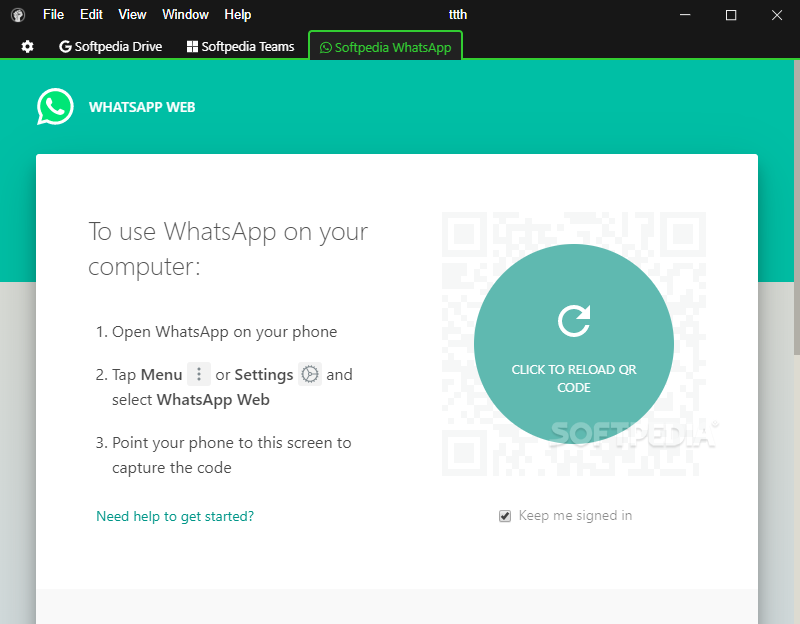Open the Help menu
This screenshot has width=800, height=624.
(x=237, y=14)
